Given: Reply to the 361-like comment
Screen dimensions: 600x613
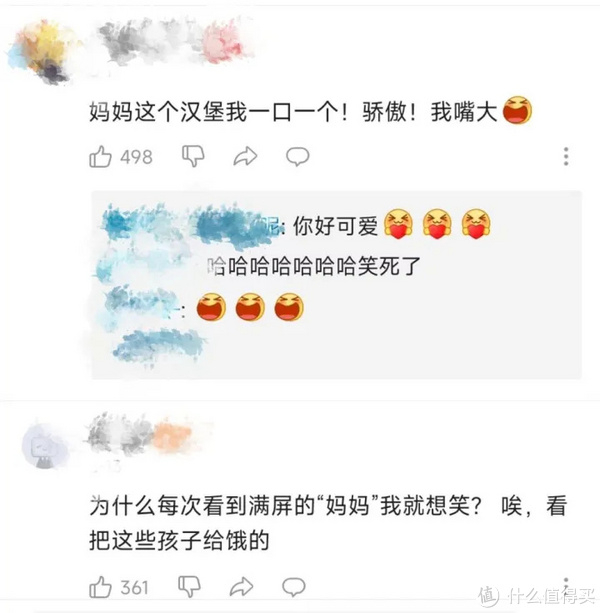Looking at the screenshot, I should pyautogui.click(x=294, y=587).
